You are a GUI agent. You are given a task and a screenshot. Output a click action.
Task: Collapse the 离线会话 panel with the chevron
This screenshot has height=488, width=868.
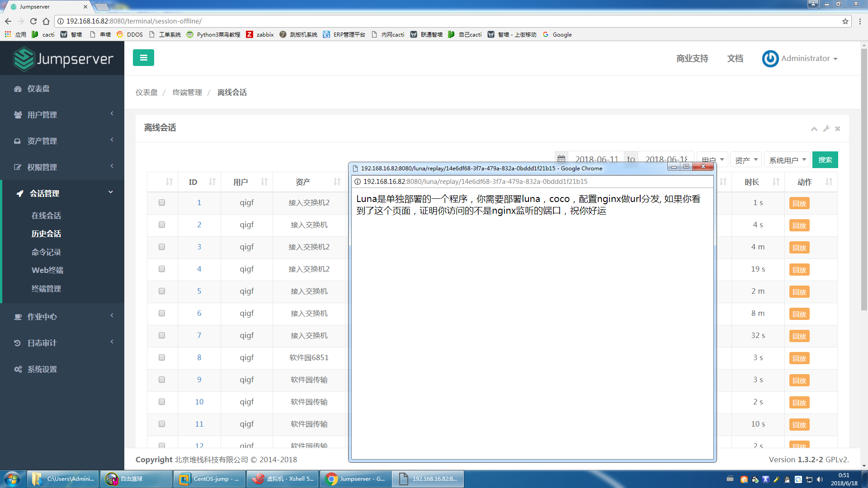(x=814, y=129)
